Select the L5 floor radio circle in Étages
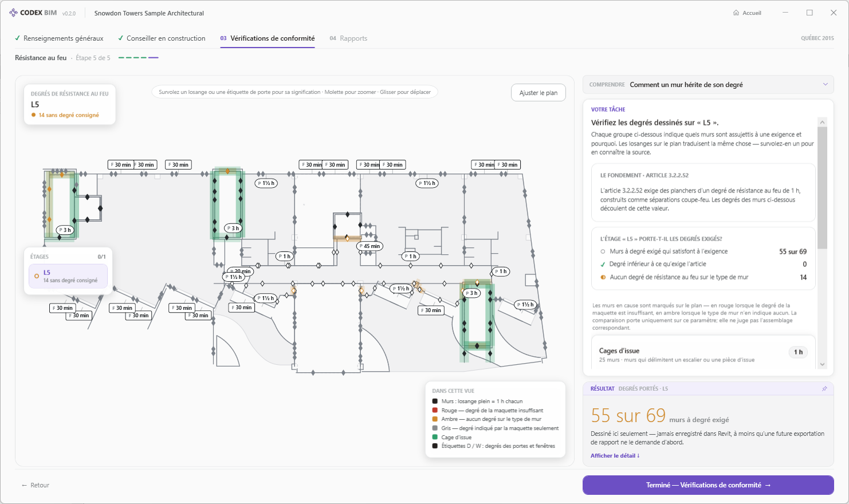The image size is (849, 504). point(37,276)
